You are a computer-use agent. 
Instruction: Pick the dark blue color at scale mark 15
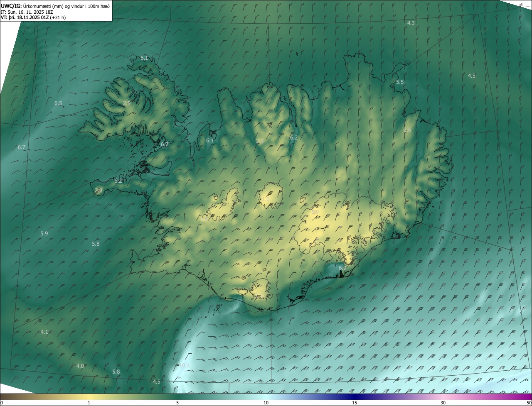point(355,396)
